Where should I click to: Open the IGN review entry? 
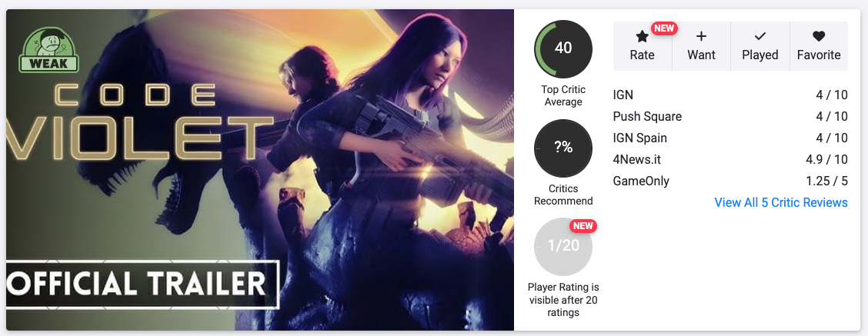pyautogui.click(x=730, y=95)
